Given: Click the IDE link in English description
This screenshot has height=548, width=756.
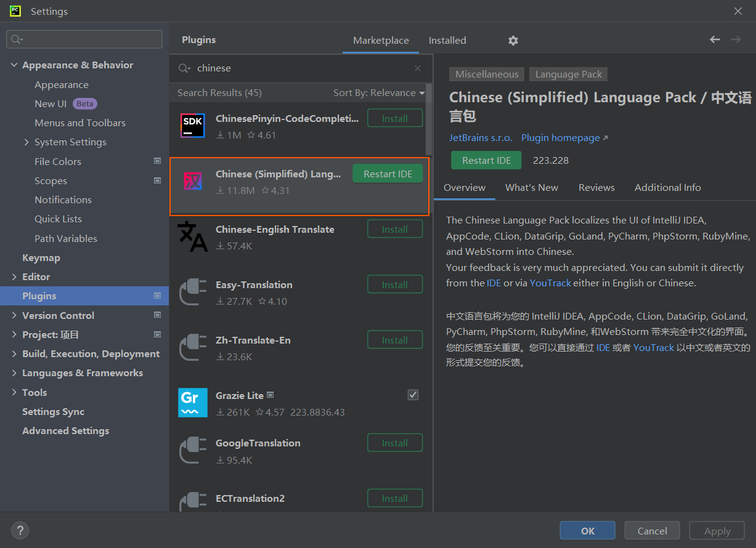Looking at the screenshot, I should (494, 283).
